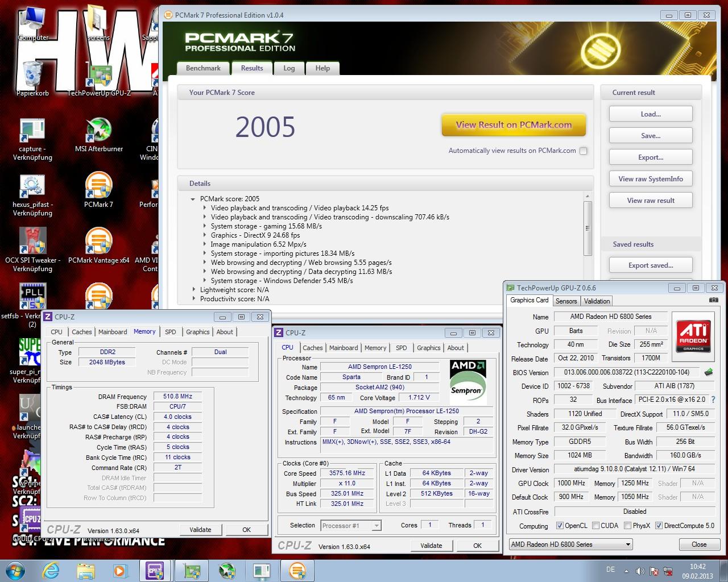Switch to MSI Afterburner taskbar button
This screenshot has width=728, height=582.
[x=227, y=570]
